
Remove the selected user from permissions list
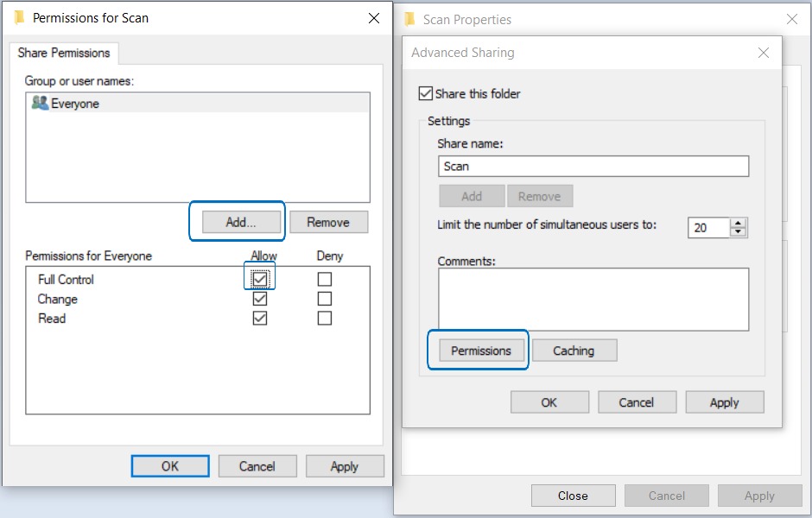tap(328, 222)
